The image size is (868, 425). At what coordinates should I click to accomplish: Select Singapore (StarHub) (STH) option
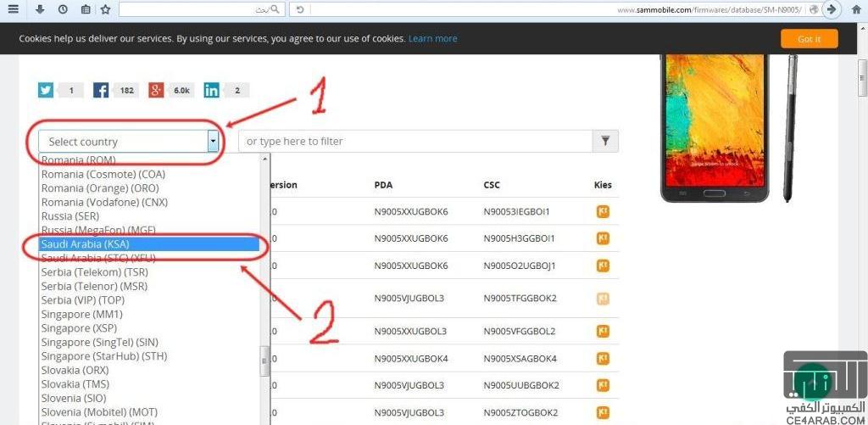pos(149,355)
